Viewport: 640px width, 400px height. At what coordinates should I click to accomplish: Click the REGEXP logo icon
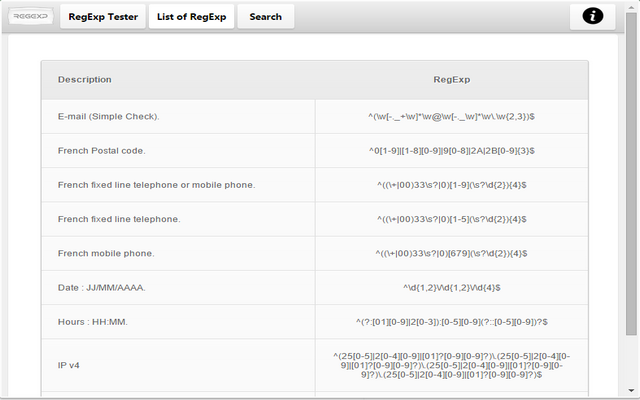click(31, 17)
